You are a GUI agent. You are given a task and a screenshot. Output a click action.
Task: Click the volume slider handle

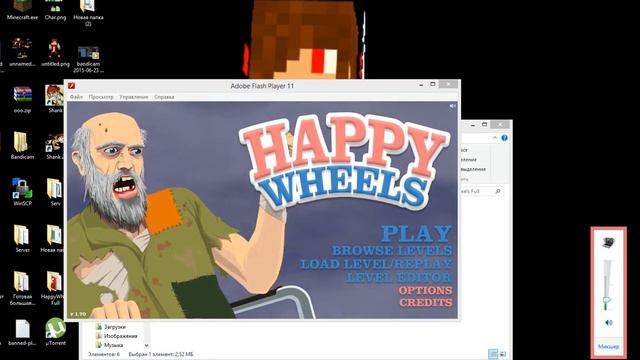coord(607,300)
